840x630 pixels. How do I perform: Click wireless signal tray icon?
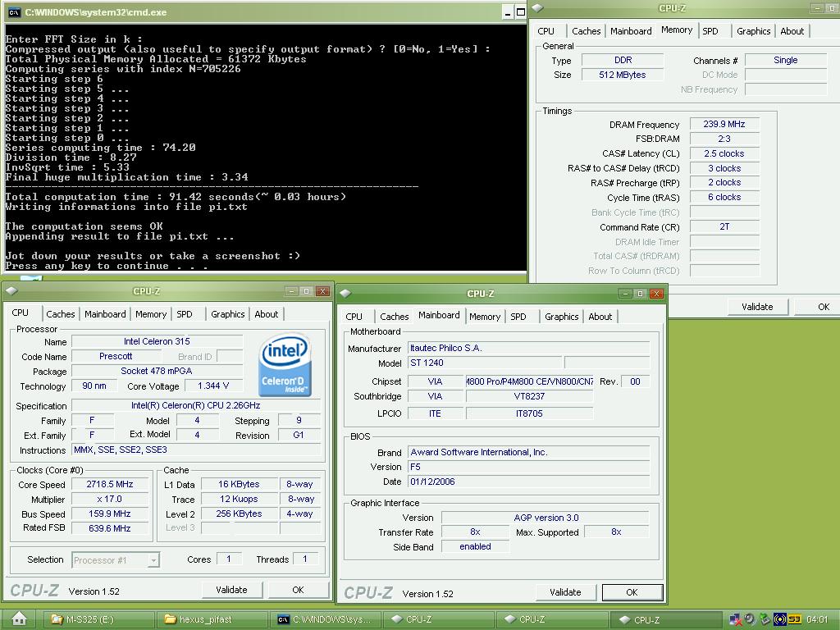[779, 619]
